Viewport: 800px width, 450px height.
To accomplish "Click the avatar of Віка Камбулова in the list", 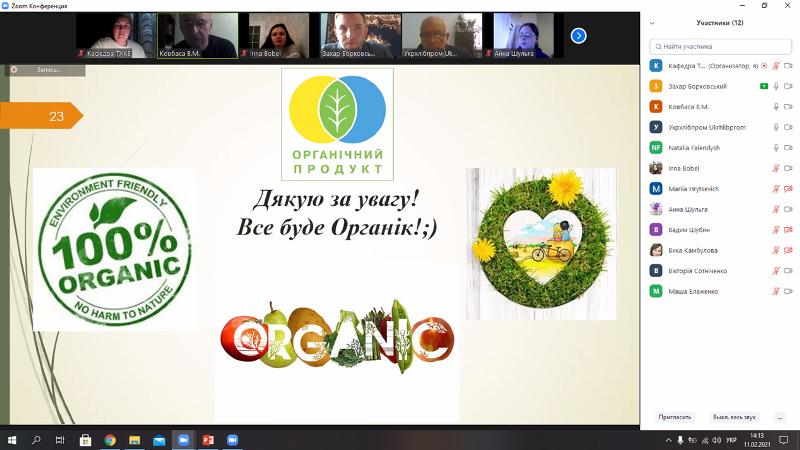I will click(x=656, y=250).
